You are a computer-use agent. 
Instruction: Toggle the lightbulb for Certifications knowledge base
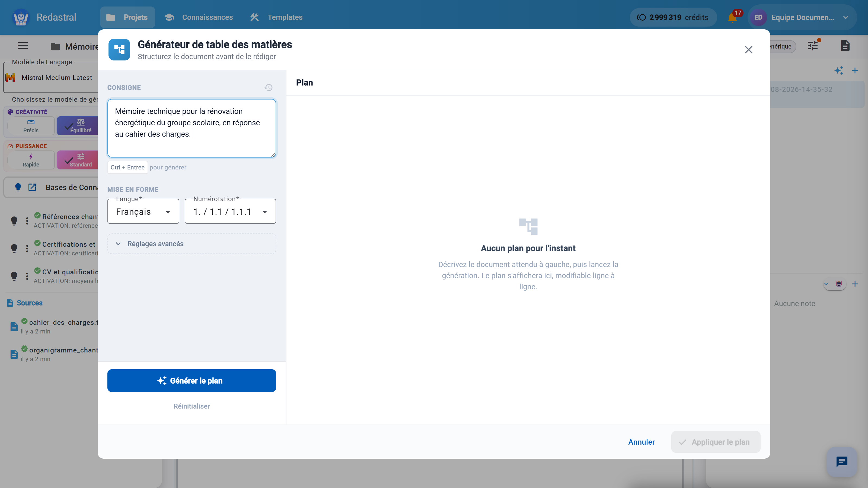[x=14, y=248]
